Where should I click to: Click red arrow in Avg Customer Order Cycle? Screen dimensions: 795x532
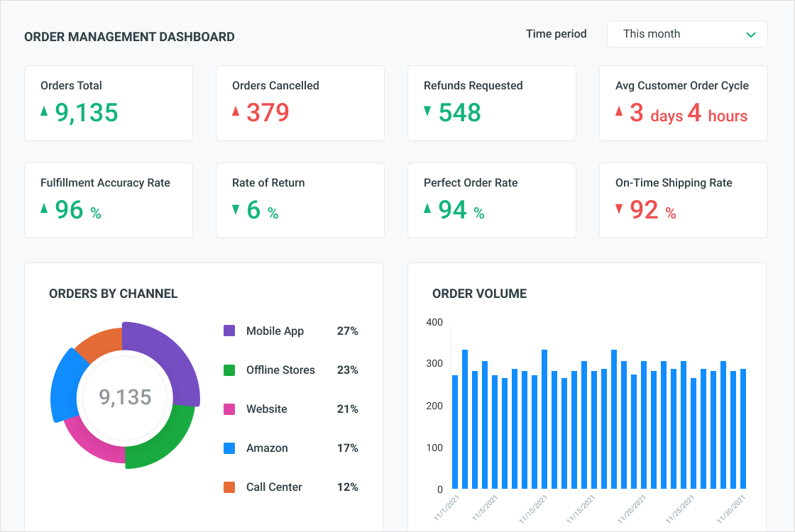[x=619, y=111]
